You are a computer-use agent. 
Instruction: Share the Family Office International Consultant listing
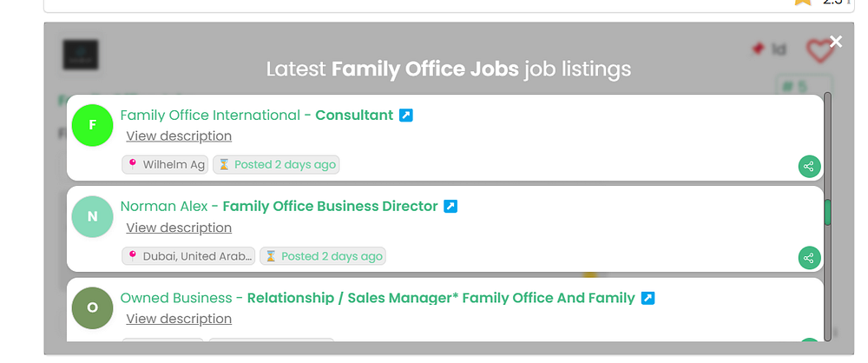809,167
